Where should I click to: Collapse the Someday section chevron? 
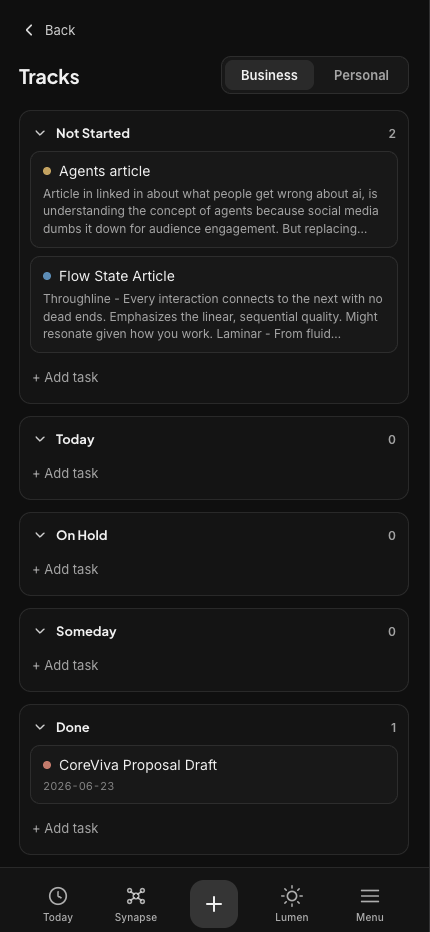(40, 631)
